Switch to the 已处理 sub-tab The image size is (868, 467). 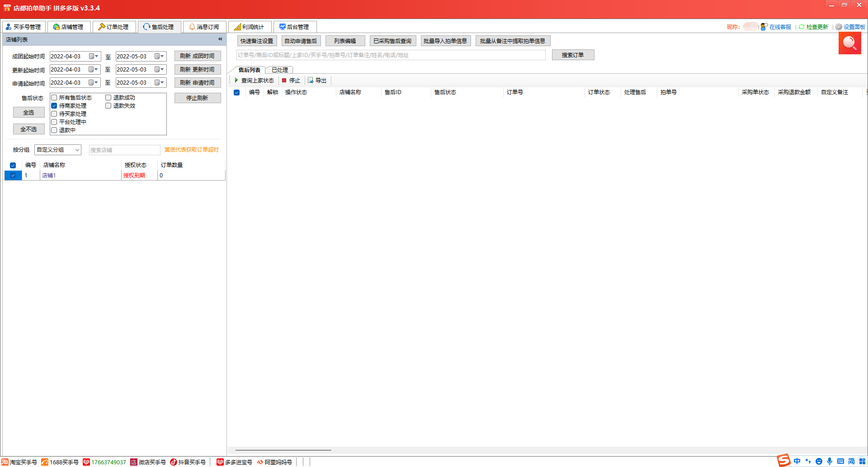pos(280,70)
